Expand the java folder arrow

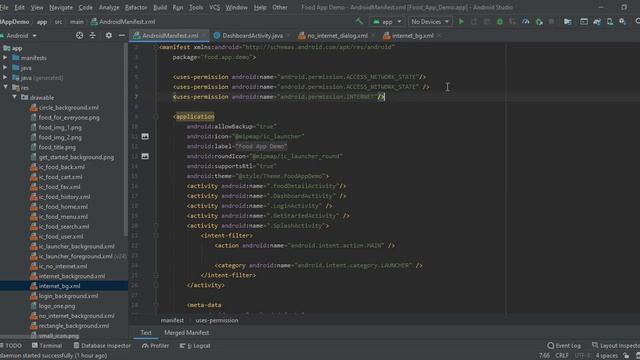(5, 68)
